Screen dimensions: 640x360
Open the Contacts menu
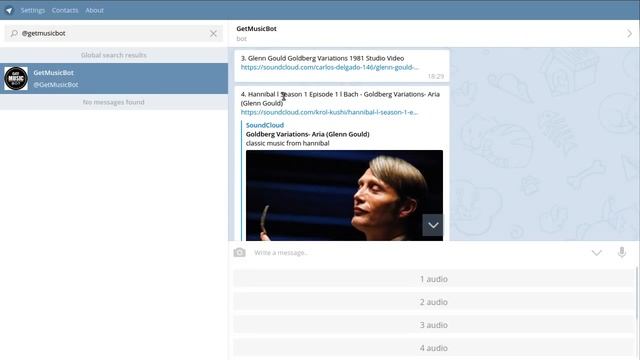pyautogui.click(x=65, y=10)
